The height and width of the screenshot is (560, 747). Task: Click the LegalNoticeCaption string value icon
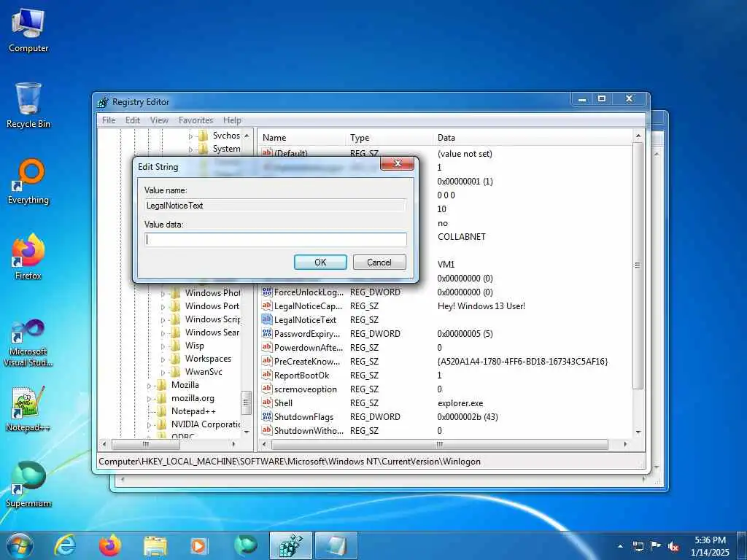pos(267,306)
